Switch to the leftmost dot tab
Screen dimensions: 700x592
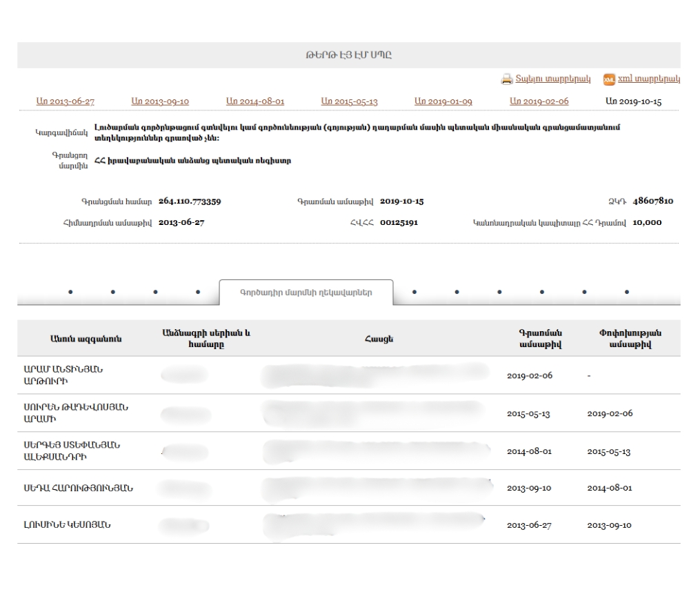(70, 292)
